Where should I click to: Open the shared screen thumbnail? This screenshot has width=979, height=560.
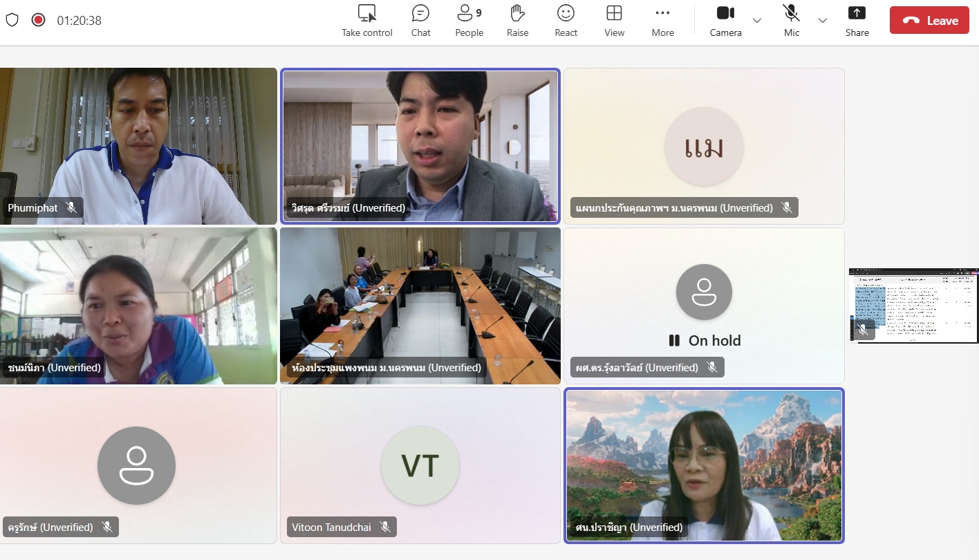(913, 306)
